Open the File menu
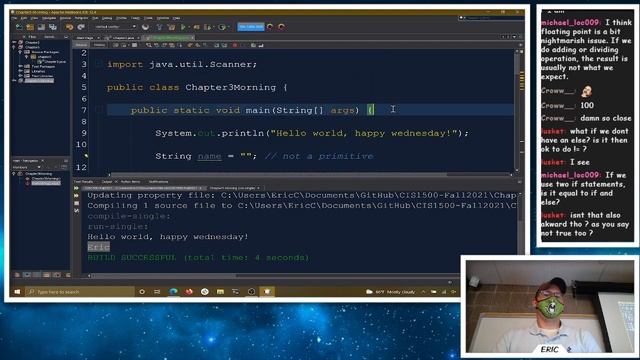The height and width of the screenshot is (360, 640). pyautogui.click(x=14, y=18)
